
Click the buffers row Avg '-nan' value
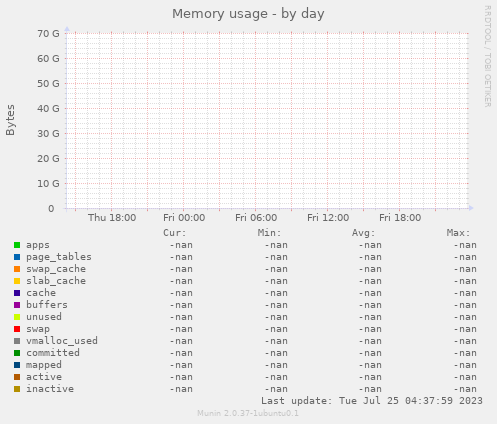pos(370,305)
